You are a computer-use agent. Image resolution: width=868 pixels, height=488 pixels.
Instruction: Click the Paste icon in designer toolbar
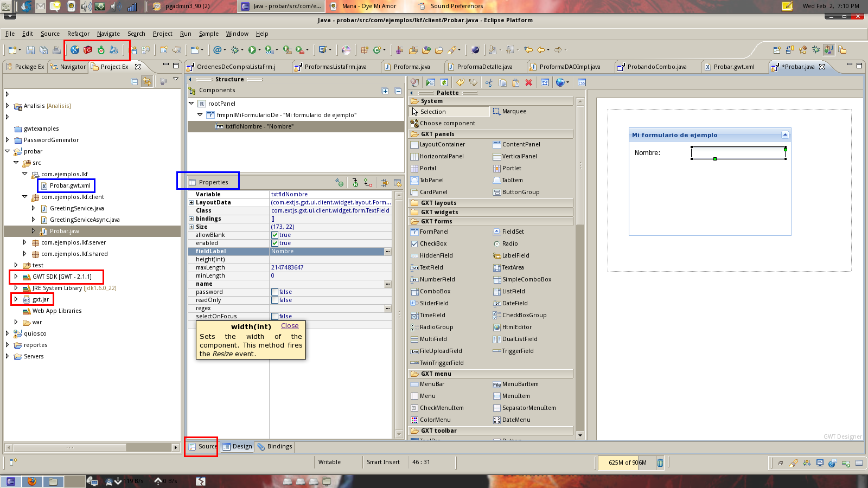(x=515, y=82)
